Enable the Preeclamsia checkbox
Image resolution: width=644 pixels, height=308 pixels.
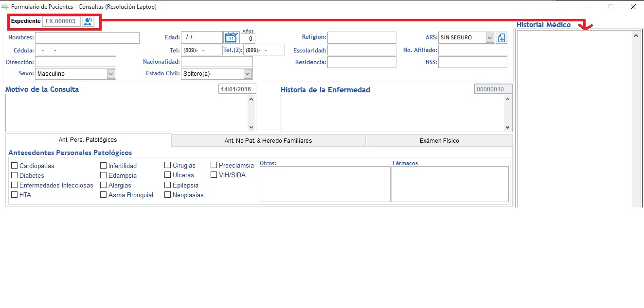[214, 165]
